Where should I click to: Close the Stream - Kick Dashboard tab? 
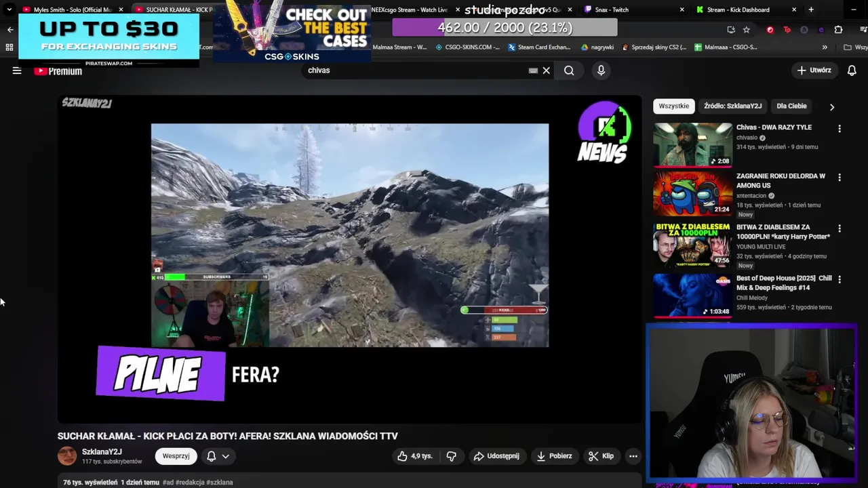[794, 9]
